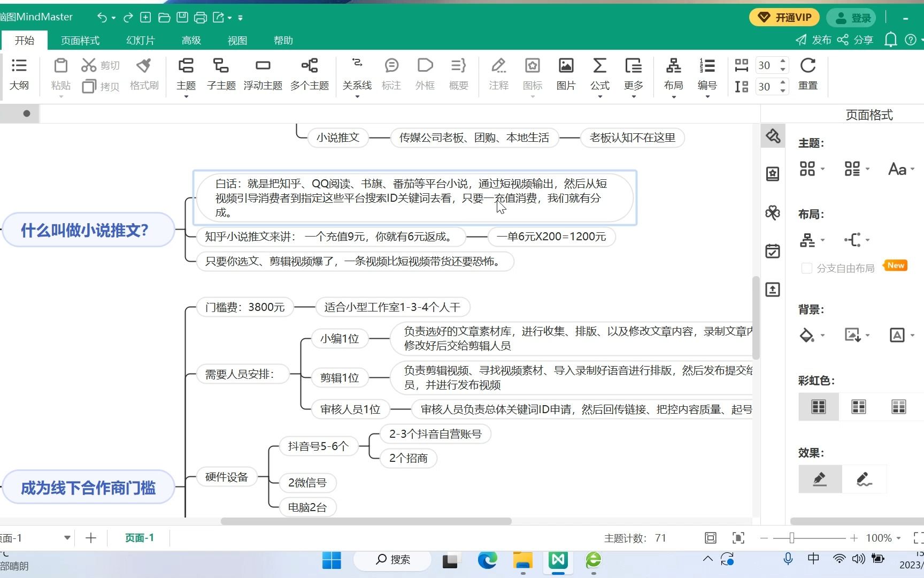Expand the 更多 more dropdown
This screenshot has height=578, width=924.
tap(634, 96)
